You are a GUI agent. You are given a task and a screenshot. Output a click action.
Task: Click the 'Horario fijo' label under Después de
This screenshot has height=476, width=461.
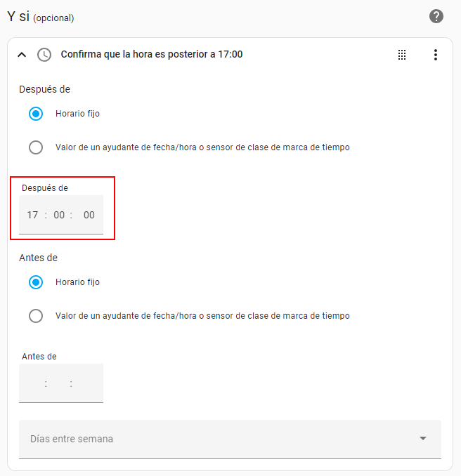pyautogui.click(x=77, y=114)
